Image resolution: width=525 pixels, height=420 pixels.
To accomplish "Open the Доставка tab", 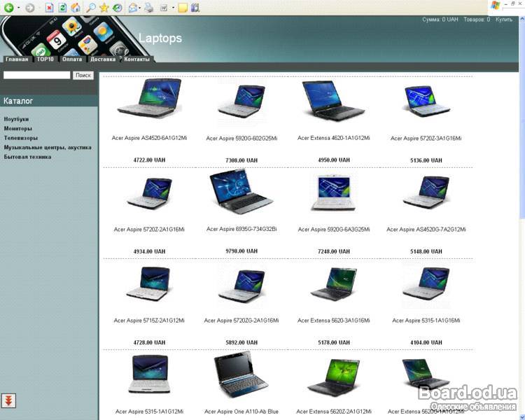I will pos(103,59).
